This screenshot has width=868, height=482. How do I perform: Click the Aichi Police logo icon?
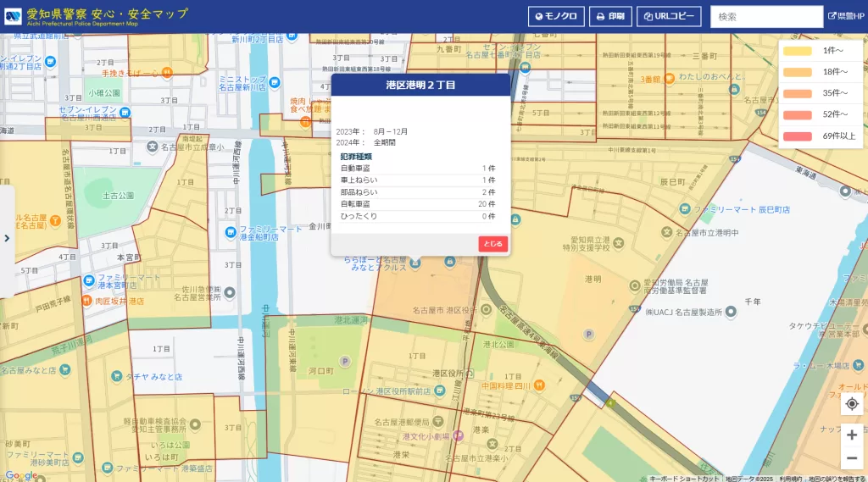click(14, 17)
